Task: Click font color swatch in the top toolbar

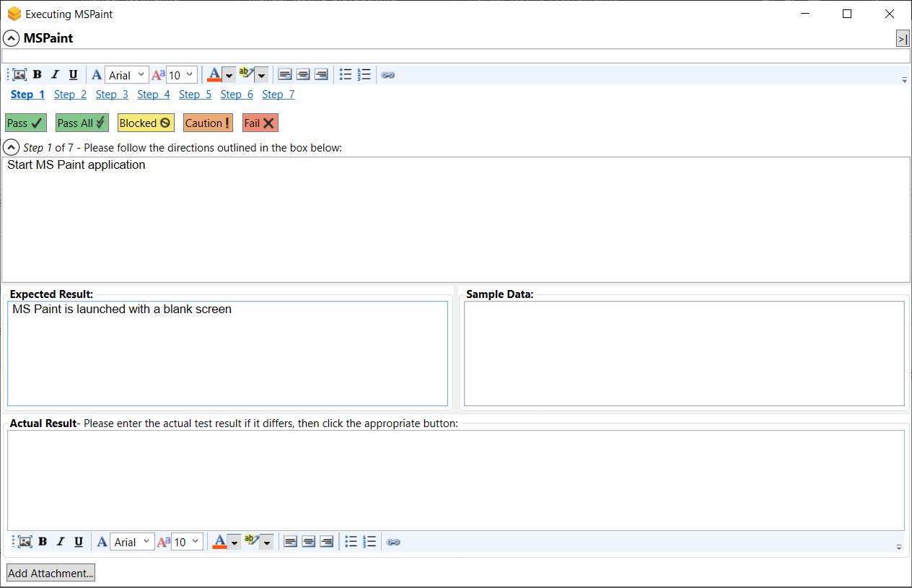Action: coord(214,75)
